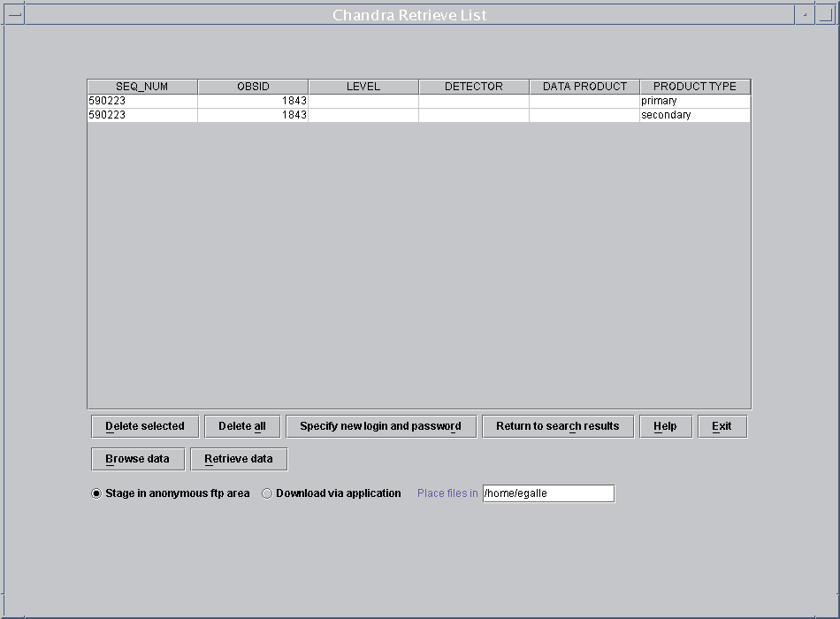Click the PRODUCT TYPE column header

(695, 87)
